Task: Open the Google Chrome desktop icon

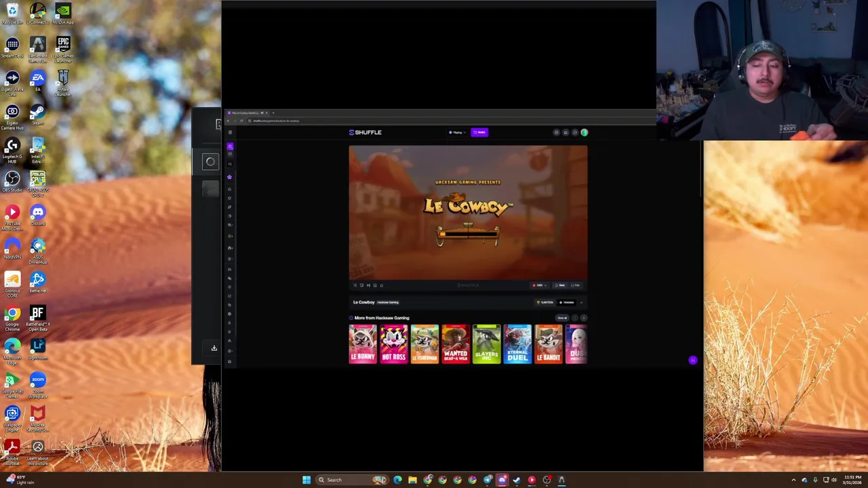Action: pos(12,319)
